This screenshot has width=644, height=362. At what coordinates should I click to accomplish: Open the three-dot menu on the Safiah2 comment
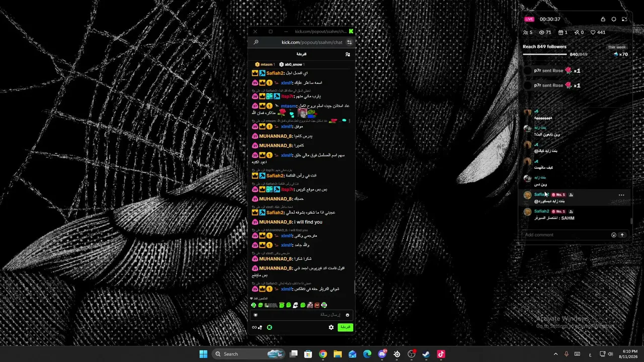click(x=621, y=195)
